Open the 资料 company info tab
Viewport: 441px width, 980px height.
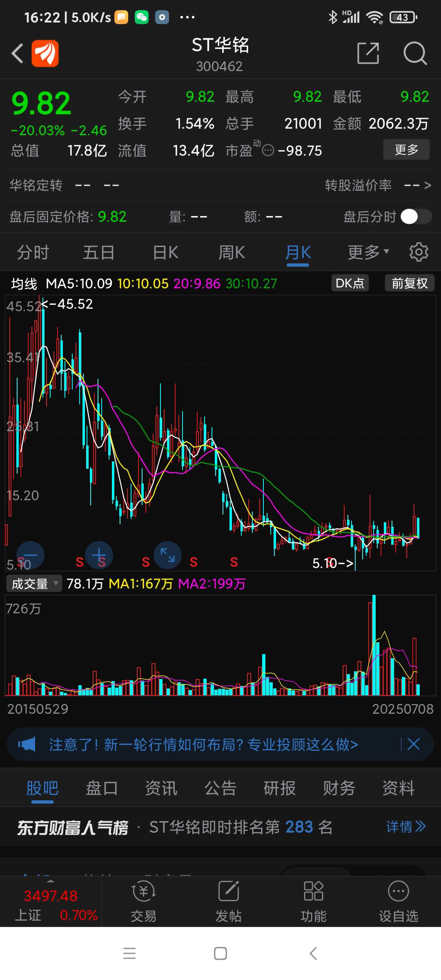[399, 788]
